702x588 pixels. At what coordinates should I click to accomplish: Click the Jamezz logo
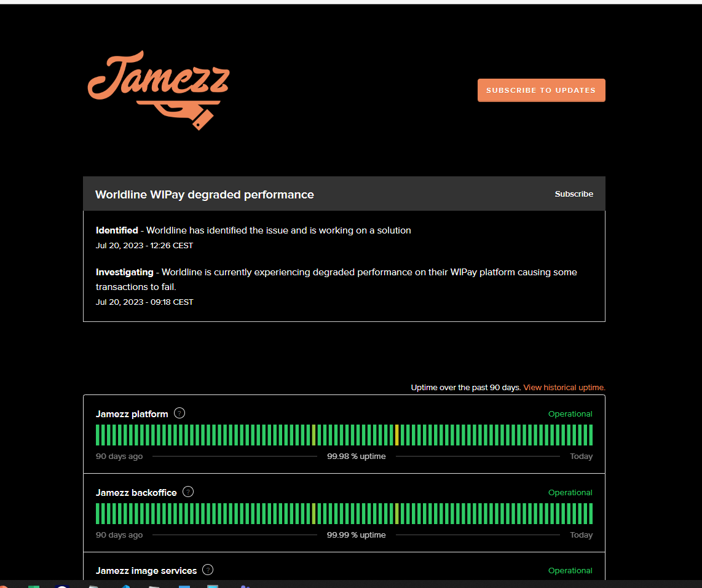(x=159, y=90)
